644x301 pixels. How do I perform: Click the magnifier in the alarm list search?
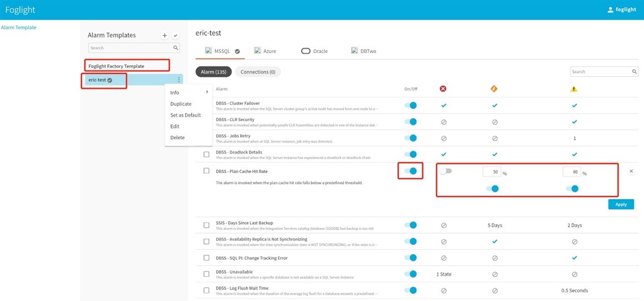click(x=634, y=71)
